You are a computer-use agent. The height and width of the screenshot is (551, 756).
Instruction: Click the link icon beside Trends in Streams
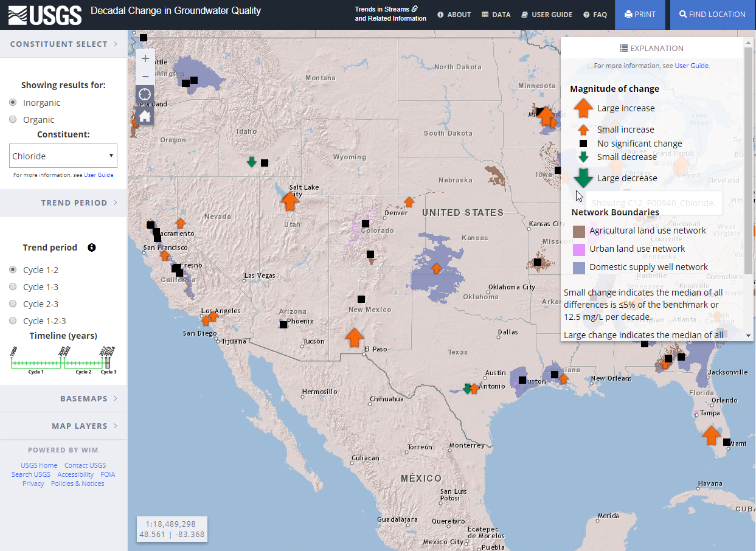(415, 9)
